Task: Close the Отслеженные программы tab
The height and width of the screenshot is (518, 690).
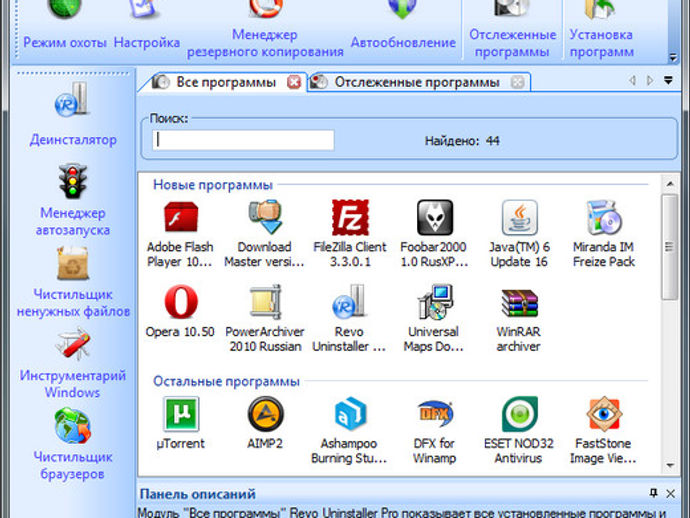Action: click(518, 82)
